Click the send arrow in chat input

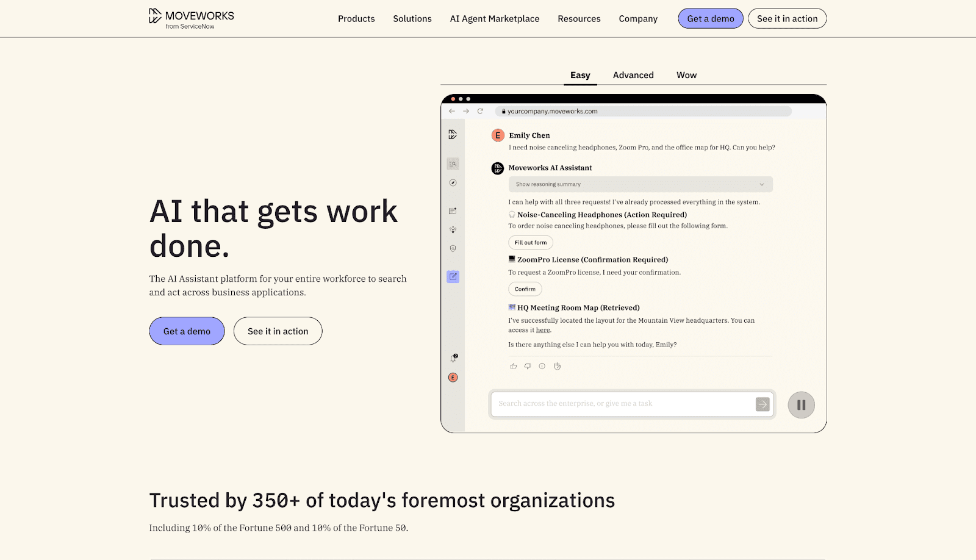[762, 404]
